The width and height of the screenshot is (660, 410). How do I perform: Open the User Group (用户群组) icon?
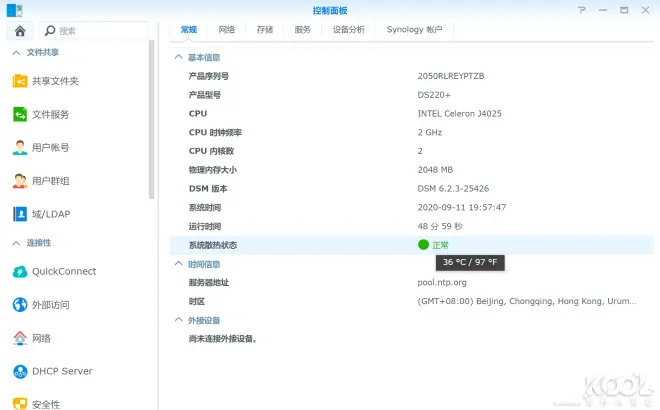pos(20,181)
